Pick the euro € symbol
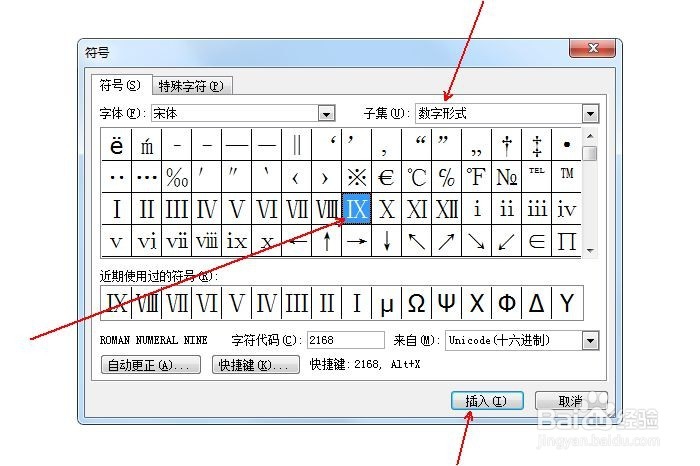Screen dimensions: 700x466 coord(387,177)
